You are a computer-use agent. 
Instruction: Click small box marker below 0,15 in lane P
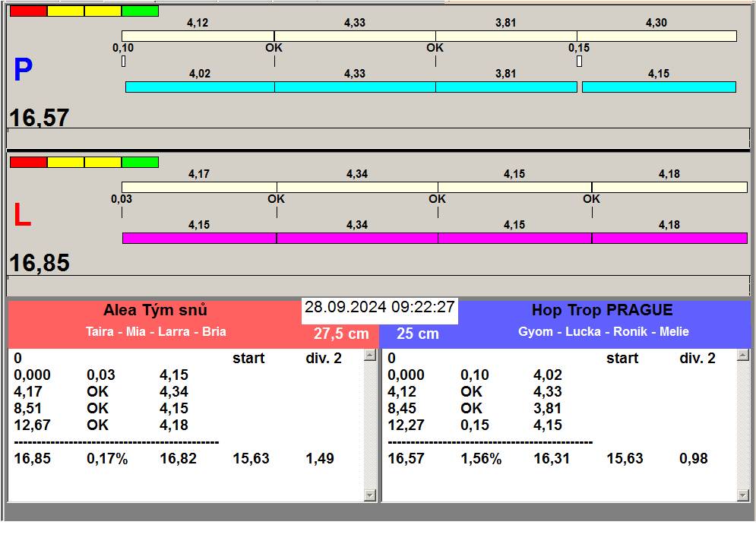click(579, 62)
